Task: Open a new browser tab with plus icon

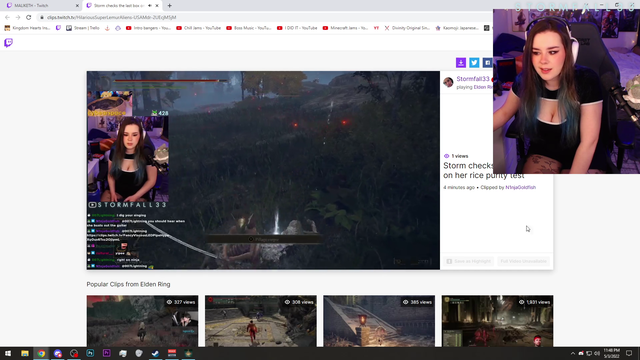Action: point(169,6)
